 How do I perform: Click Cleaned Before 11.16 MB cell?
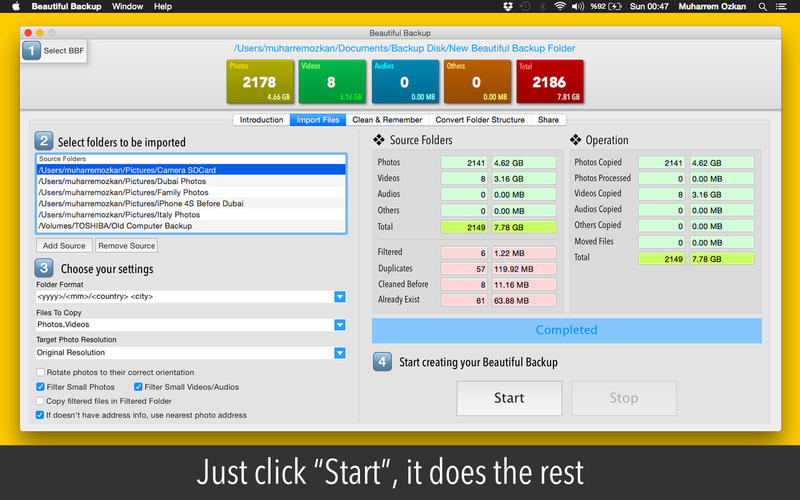[523, 285]
